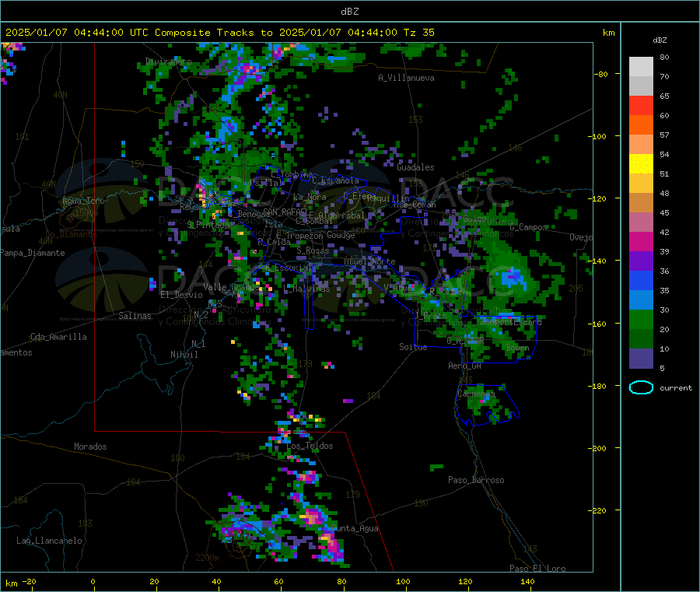Click the 'Atuel_Norte' map label
This screenshot has width=700, height=592.
coord(369,261)
